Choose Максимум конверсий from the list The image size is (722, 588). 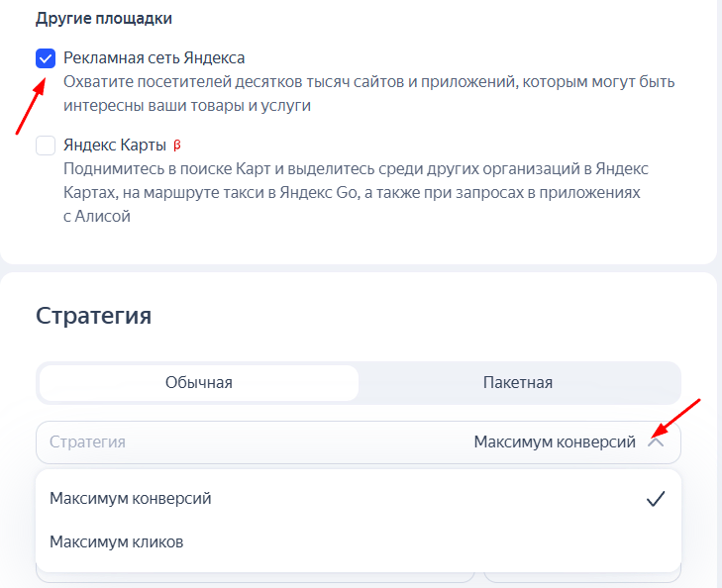[359, 499]
